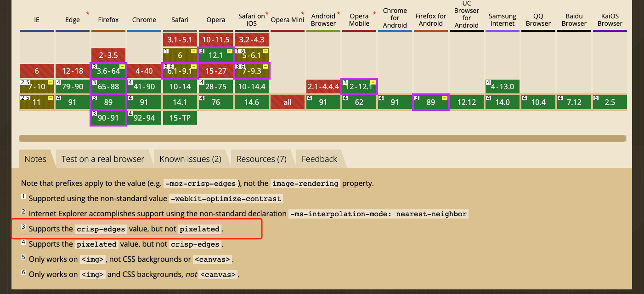Select the Safari 15-TP version cell

pyautogui.click(x=180, y=118)
